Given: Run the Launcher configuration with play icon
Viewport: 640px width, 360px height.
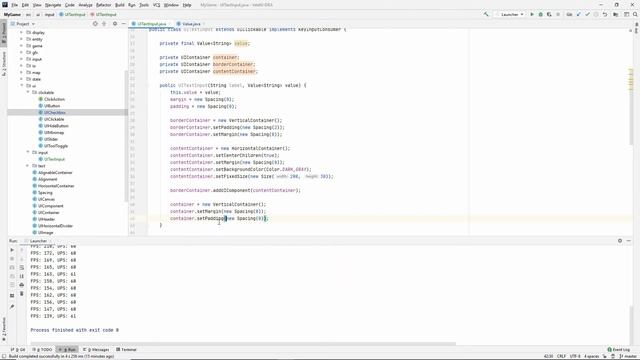Looking at the screenshot, I should click(532, 14).
